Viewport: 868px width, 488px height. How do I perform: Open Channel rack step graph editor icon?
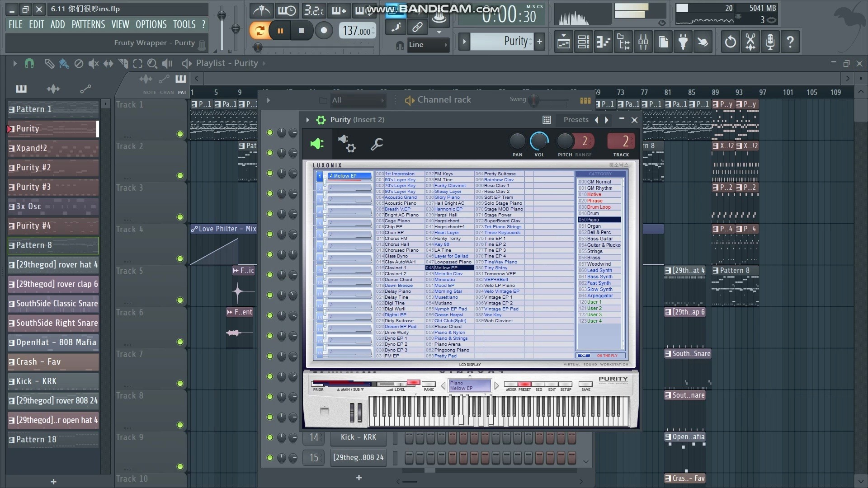click(x=585, y=100)
